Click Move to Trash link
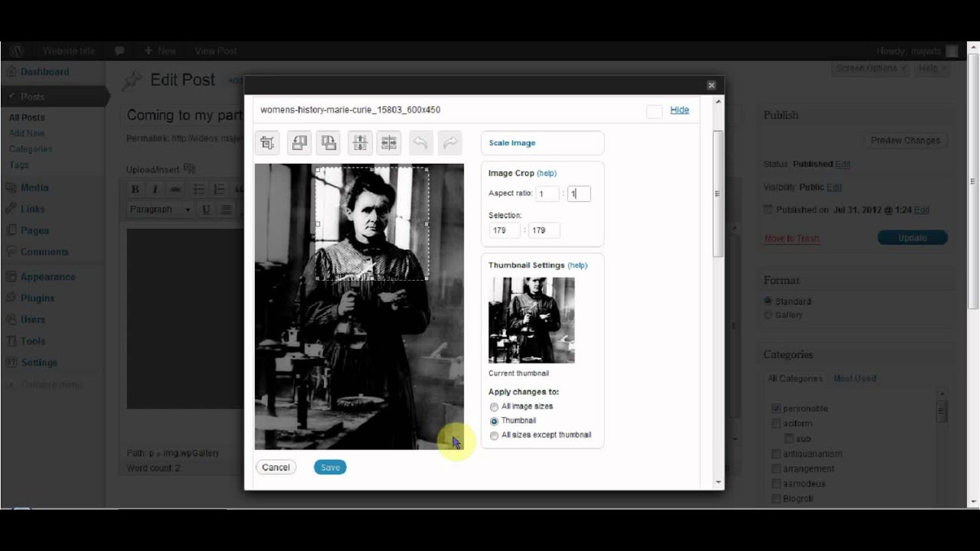This screenshot has width=980, height=551. pyautogui.click(x=792, y=239)
